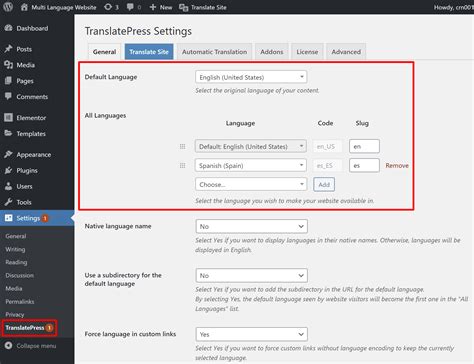This screenshot has width=474, height=364.
Task: Click the plus New icon in admin bar
Action: (x=153, y=7)
